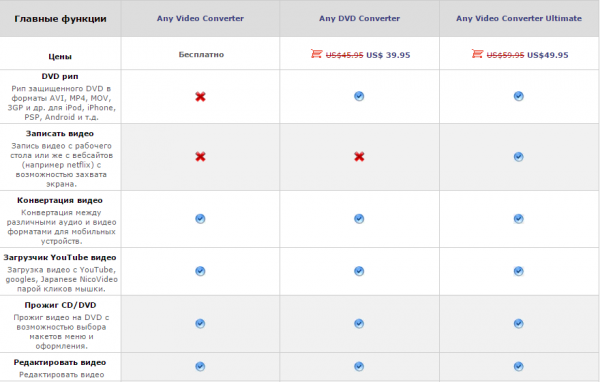This screenshot has height=382, width=600.
Task: Click the Бесплатно price text
Action: coord(201,55)
